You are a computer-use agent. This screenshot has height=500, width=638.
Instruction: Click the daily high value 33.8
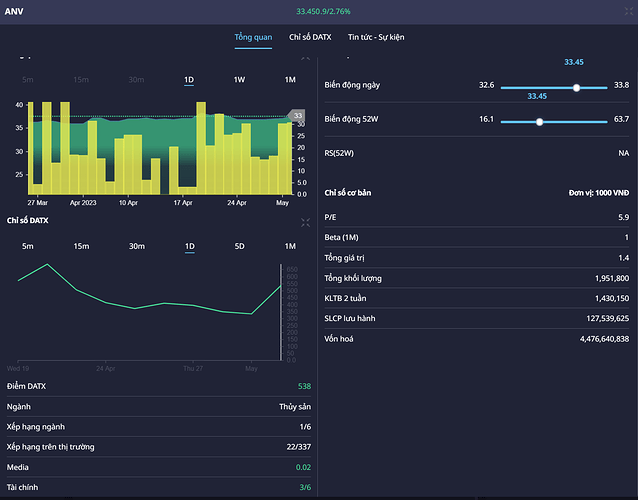[621, 85]
